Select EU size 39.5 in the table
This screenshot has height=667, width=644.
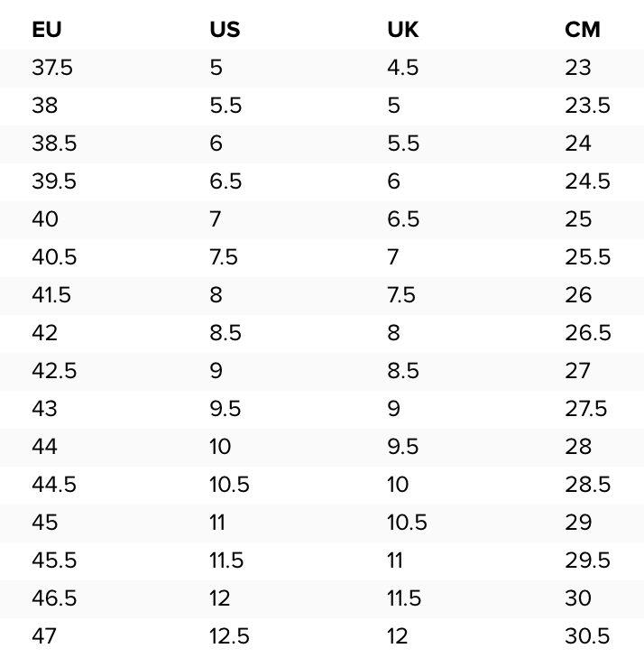click(54, 181)
